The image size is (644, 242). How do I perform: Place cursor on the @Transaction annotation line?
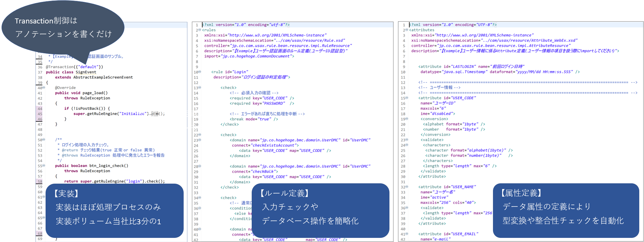click(x=74, y=67)
